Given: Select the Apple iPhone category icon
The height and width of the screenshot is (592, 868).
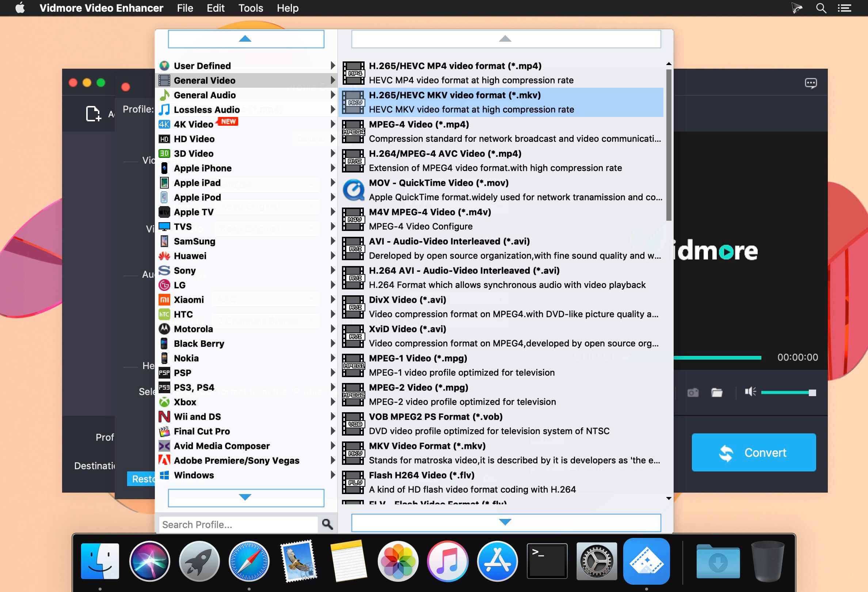Looking at the screenshot, I should 164,168.
